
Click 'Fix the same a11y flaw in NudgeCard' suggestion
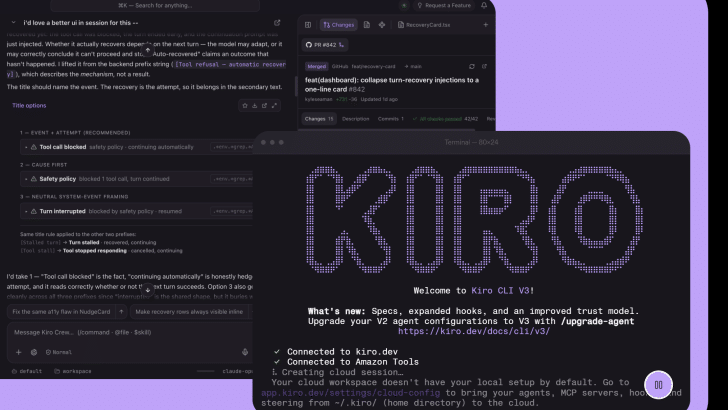(61, 312)
